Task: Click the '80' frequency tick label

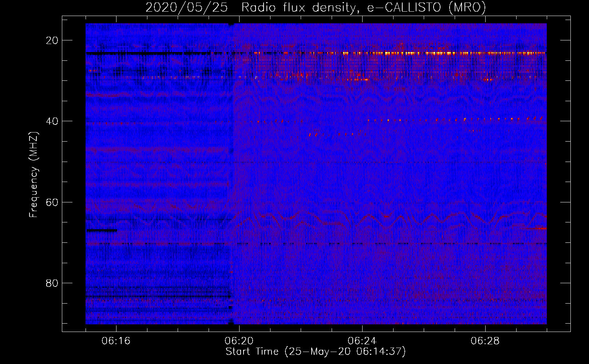Action: (x=52, y=283)
